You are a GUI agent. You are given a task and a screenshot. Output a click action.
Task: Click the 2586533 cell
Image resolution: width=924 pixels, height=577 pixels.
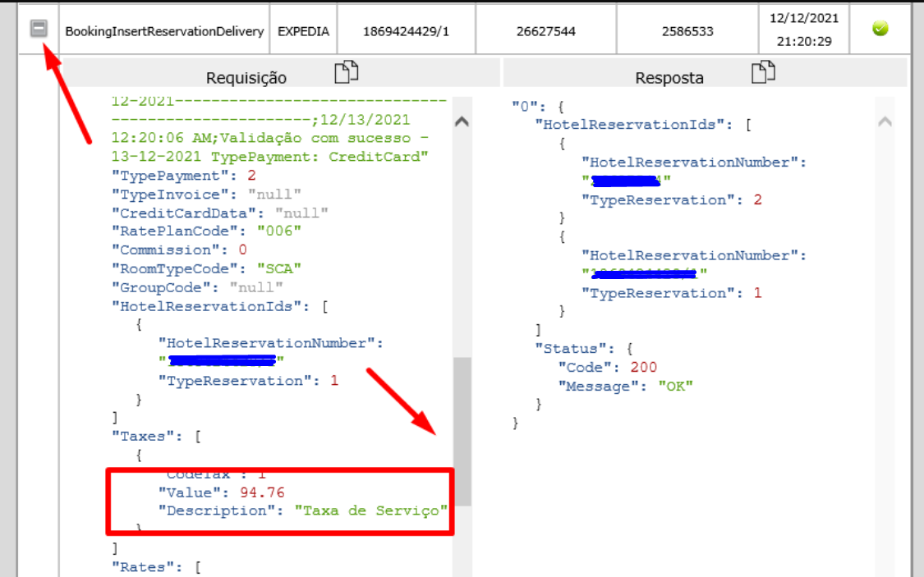coord(687,31)
